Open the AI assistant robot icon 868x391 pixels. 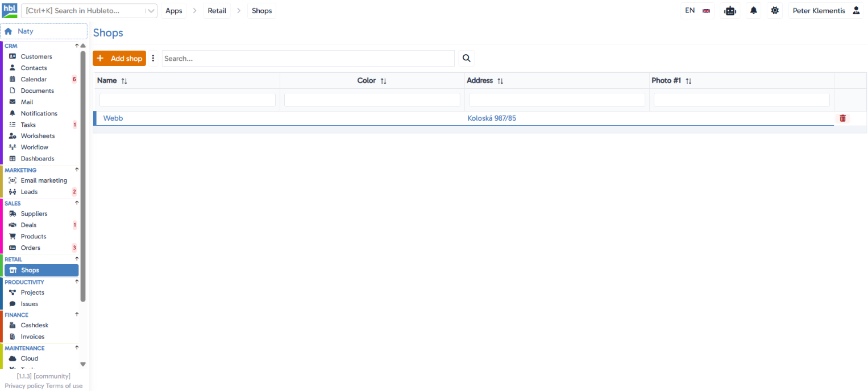tap(730, 11)
